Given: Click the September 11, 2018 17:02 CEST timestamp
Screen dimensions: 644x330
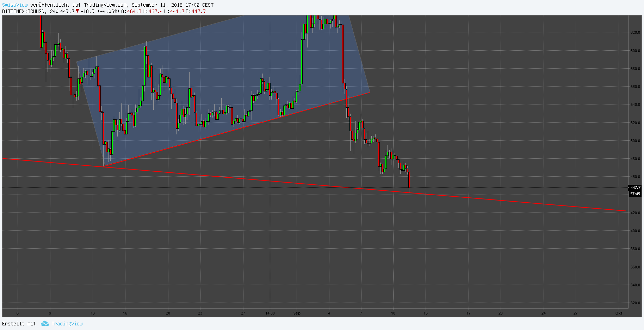Looking at the screenshot, I should pos(173,5).
